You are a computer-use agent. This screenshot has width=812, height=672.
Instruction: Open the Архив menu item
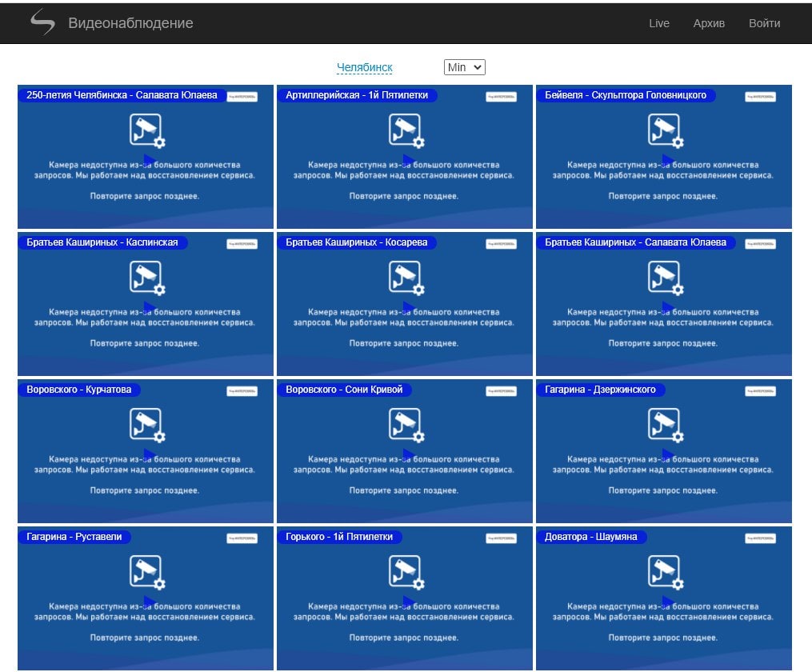(709, 23)
